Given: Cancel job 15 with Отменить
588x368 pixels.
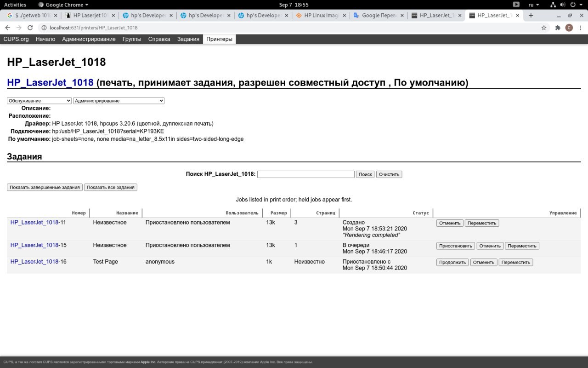Looking at the screenshot, I should coord(490,246).
